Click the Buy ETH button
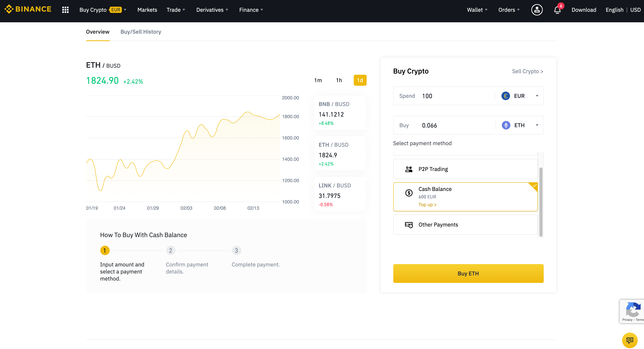The image size is (644, 349). tap(468, 273)
